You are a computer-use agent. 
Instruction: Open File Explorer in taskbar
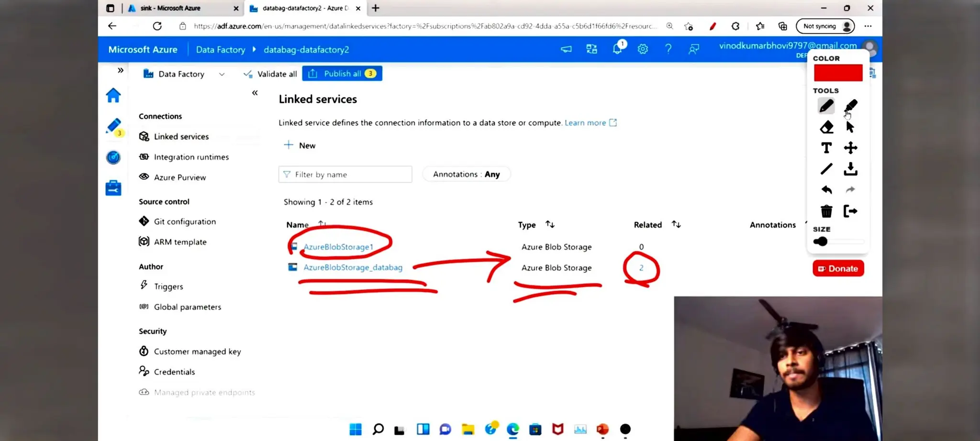point(468,430)
